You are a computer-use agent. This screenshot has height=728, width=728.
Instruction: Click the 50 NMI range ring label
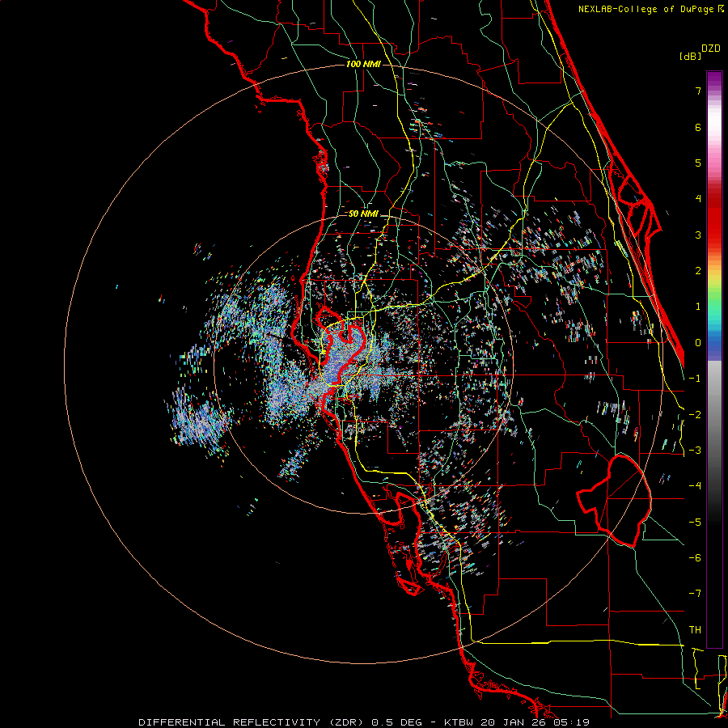click(363, 214)
